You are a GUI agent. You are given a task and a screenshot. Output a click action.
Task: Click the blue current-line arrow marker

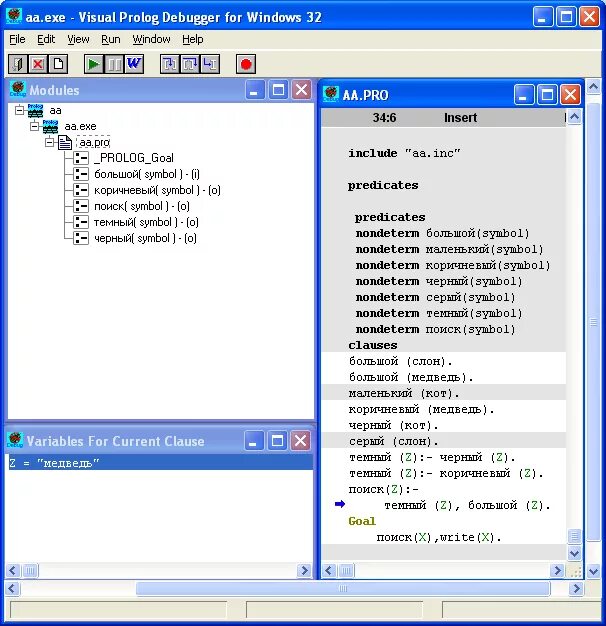tap(340, 504)
